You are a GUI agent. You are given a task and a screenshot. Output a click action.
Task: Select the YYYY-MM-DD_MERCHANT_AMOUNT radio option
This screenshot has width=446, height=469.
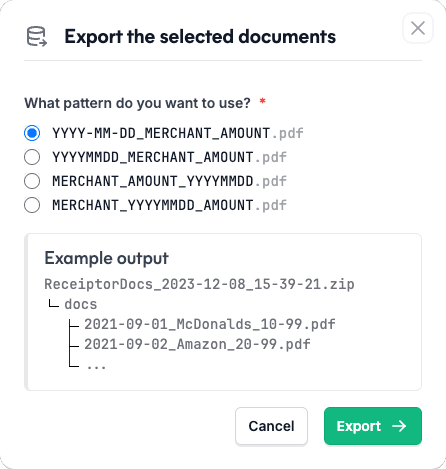pyautogui.click(x=32, y=133)
